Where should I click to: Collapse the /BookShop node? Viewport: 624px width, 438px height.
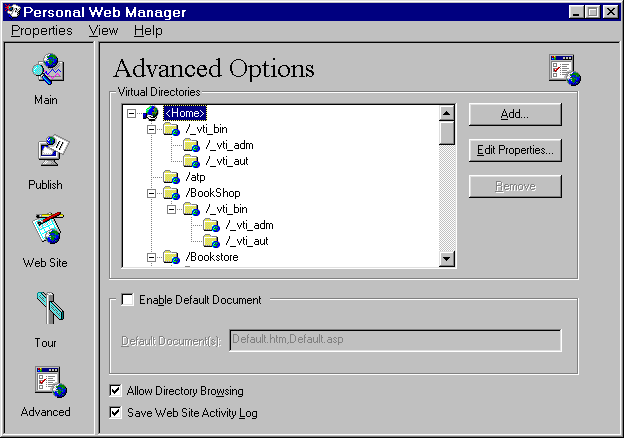coord(151,193)
